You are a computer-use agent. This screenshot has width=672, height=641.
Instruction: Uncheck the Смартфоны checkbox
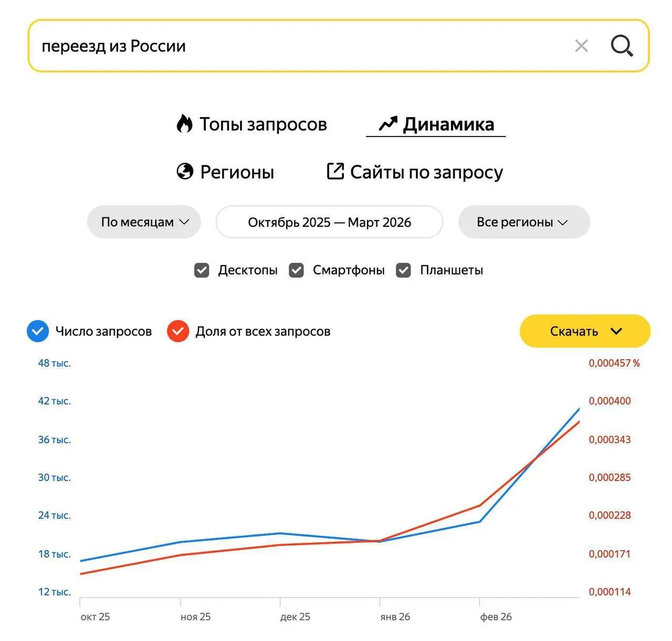(x=296, y=270)
